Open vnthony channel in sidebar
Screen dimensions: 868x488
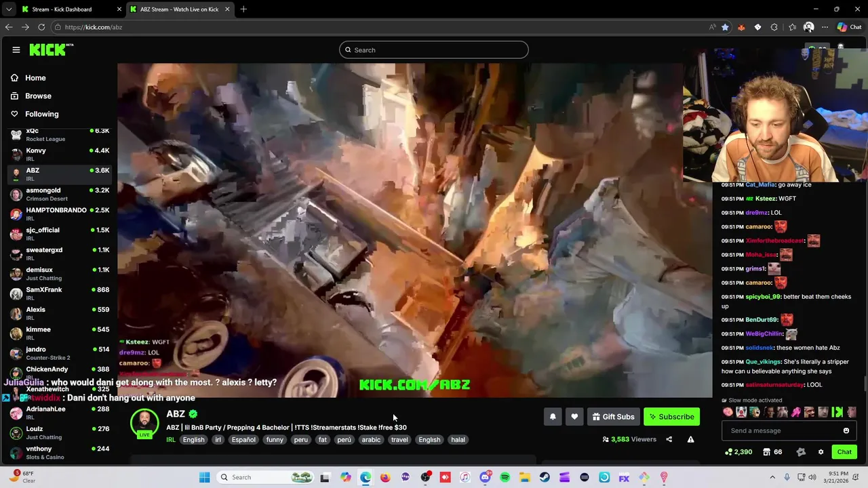point(59,453)
